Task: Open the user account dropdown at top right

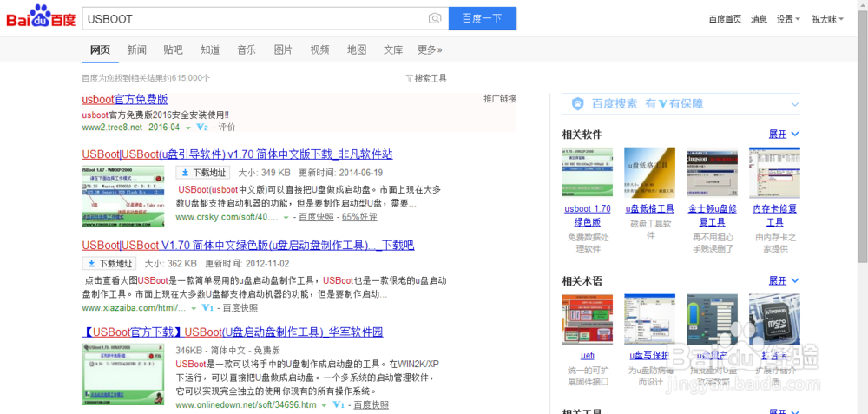Action: (x=827, y=19)
